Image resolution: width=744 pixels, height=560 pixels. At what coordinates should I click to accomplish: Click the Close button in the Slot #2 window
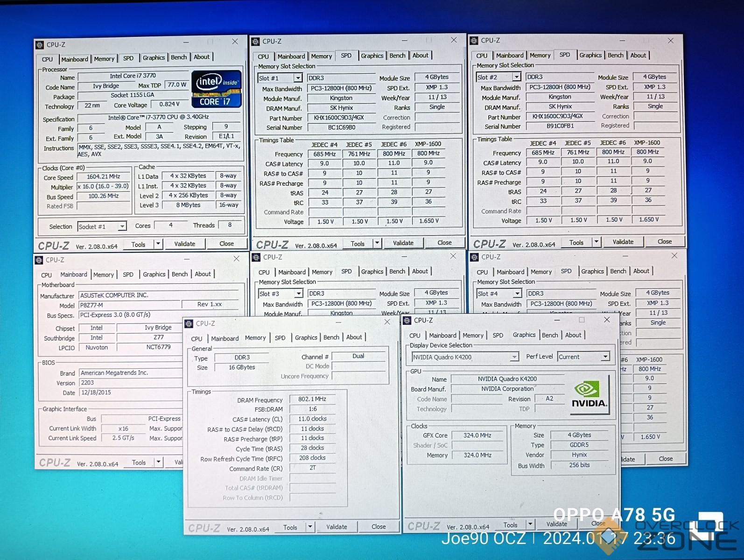tap(665, 241)
